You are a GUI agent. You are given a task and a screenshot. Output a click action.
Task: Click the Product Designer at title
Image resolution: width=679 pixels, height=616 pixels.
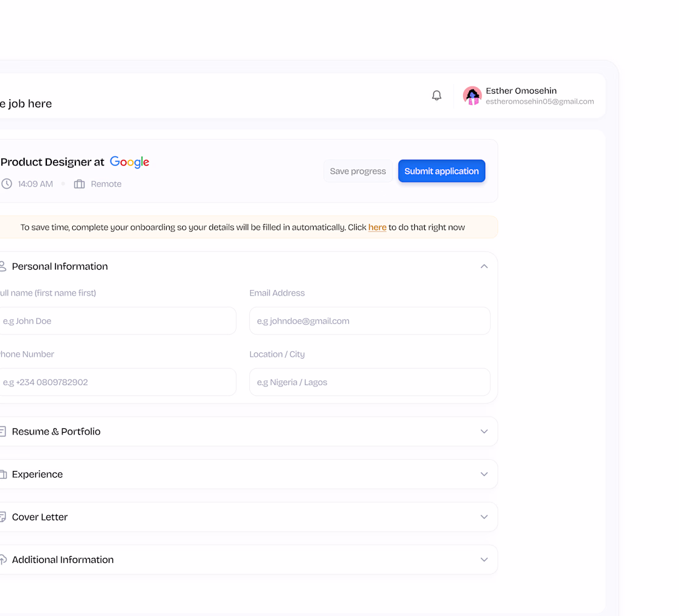(x=52, y=162)
